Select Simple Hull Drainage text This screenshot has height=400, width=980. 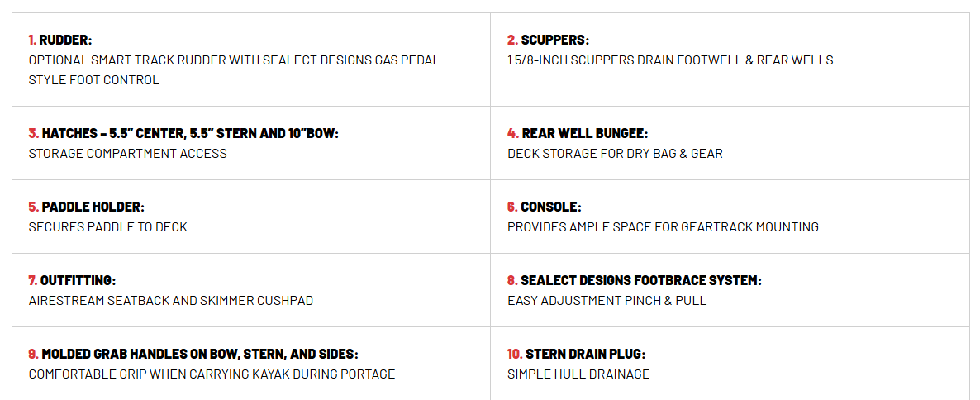click(x=578, y=374)
